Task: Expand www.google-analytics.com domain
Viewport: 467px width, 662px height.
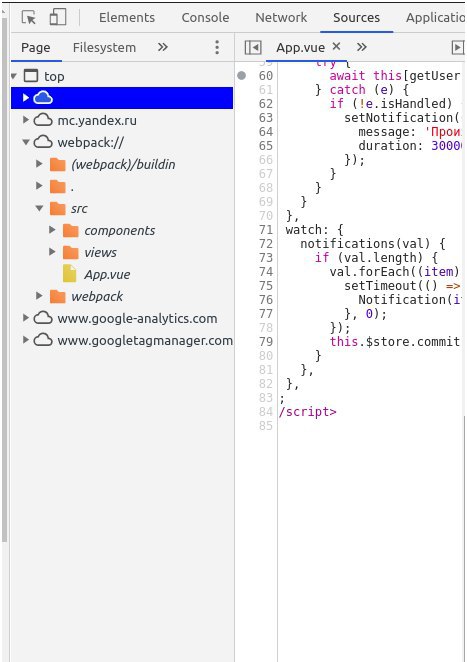Action: 26,318
